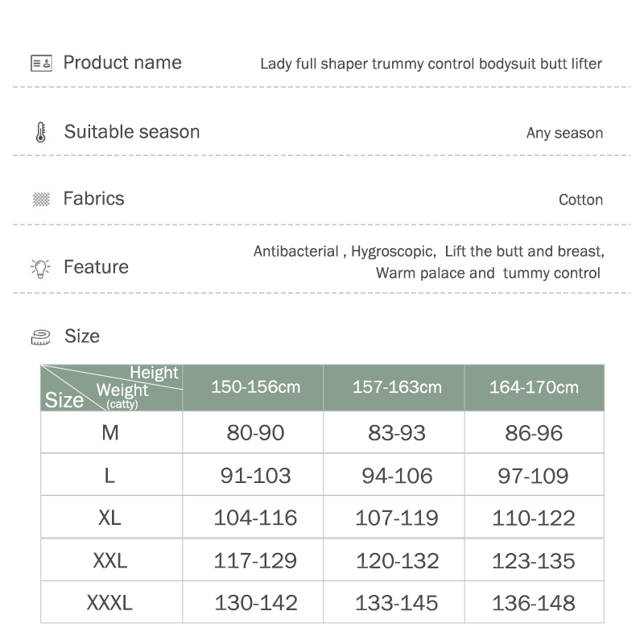Click the 123-135 weight cell
Image resolution: width=644 pixels, height=644 pixels.
tap(535, 559)
